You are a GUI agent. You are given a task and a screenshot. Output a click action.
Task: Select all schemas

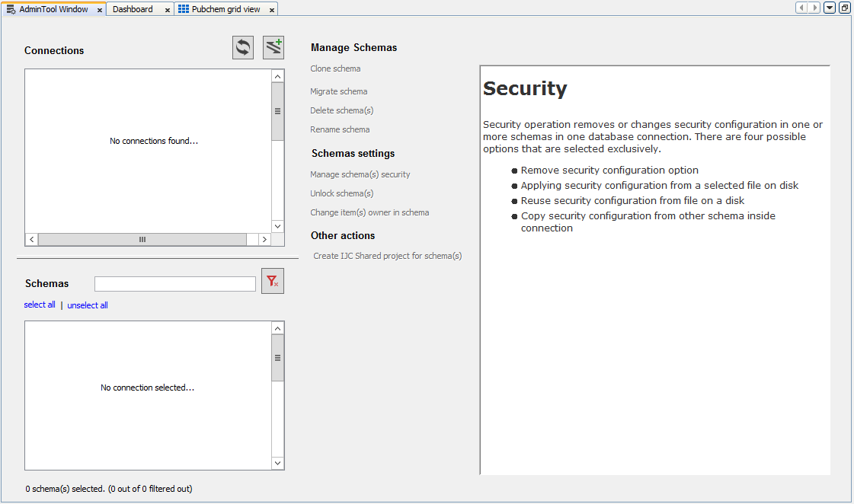coord(40,305)
